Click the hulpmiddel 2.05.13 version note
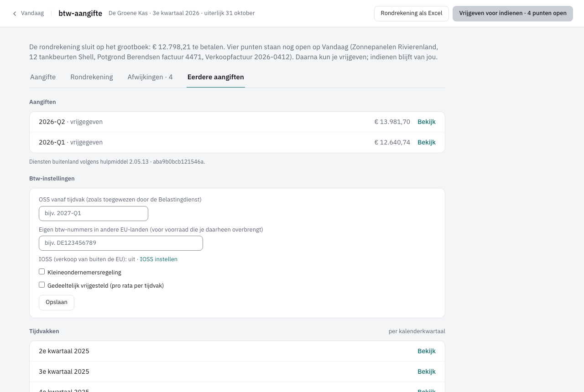The height and width of the screenshot is (392, 584). click(x=117, y=162)
